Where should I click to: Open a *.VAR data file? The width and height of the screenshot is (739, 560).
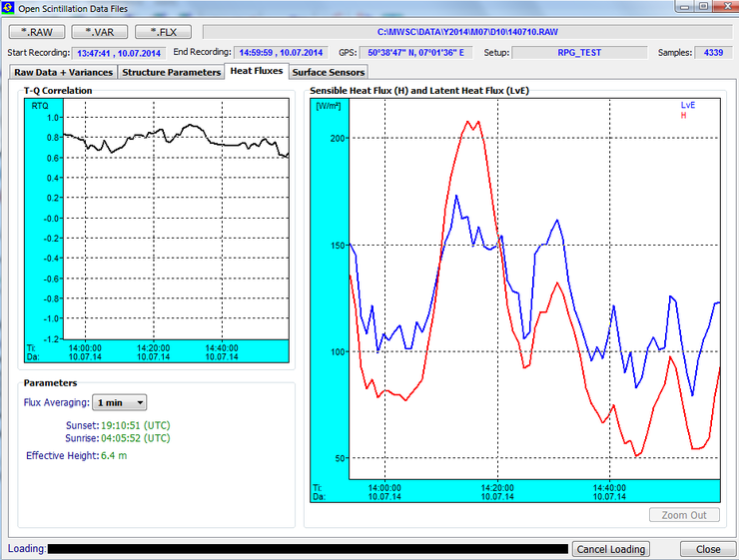(100, 32)
